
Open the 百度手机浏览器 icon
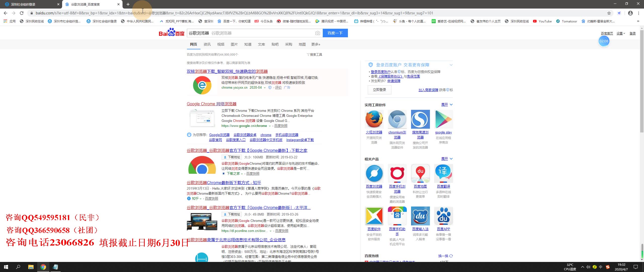tap(397, 173)
